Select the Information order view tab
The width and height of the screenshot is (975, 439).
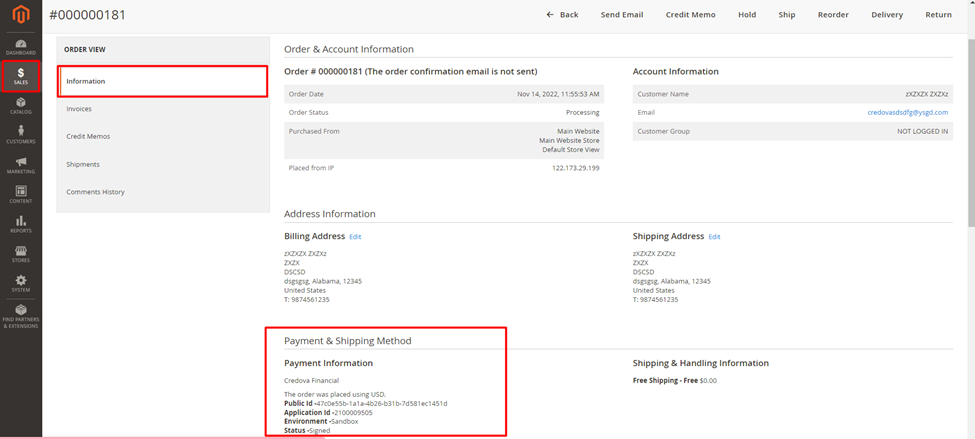click(163, 81)
